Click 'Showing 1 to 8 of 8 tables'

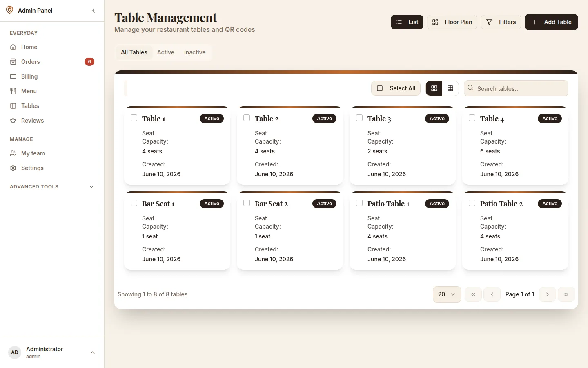[x=153, y=294]
